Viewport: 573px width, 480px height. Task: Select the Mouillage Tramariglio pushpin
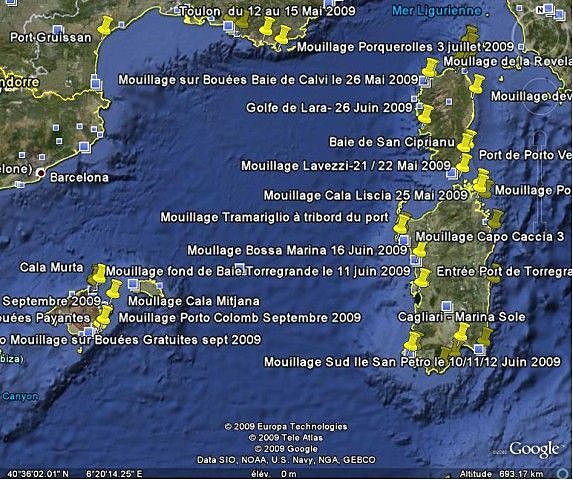click(x=402, y=224)
